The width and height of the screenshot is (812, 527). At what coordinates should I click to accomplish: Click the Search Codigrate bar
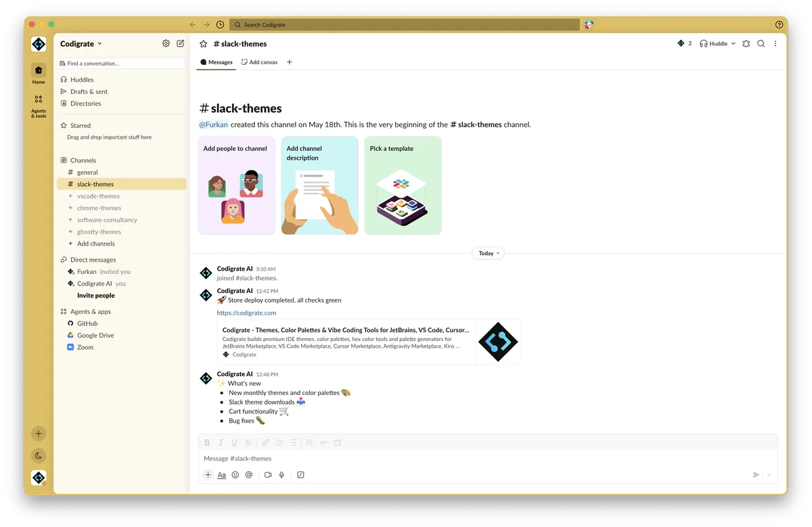405,24
